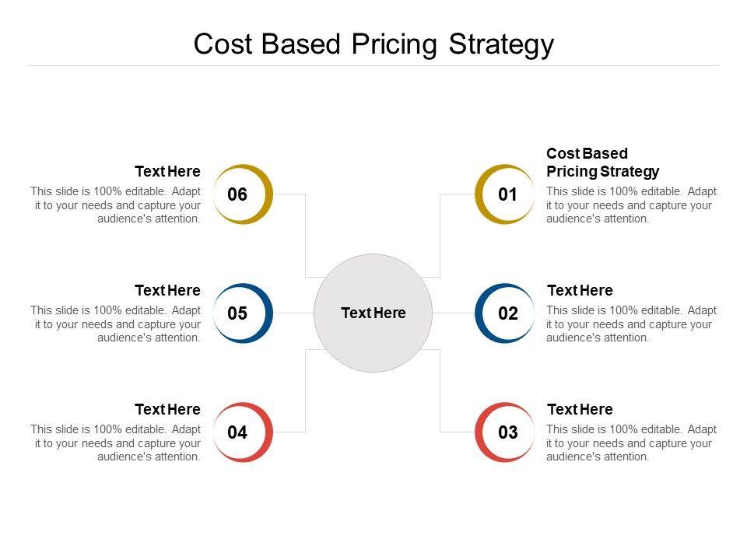This screenshot has height=560, width=747.
Task: Click the Cost Based Pricing Strategy heading beside 01
Action: 602,163
